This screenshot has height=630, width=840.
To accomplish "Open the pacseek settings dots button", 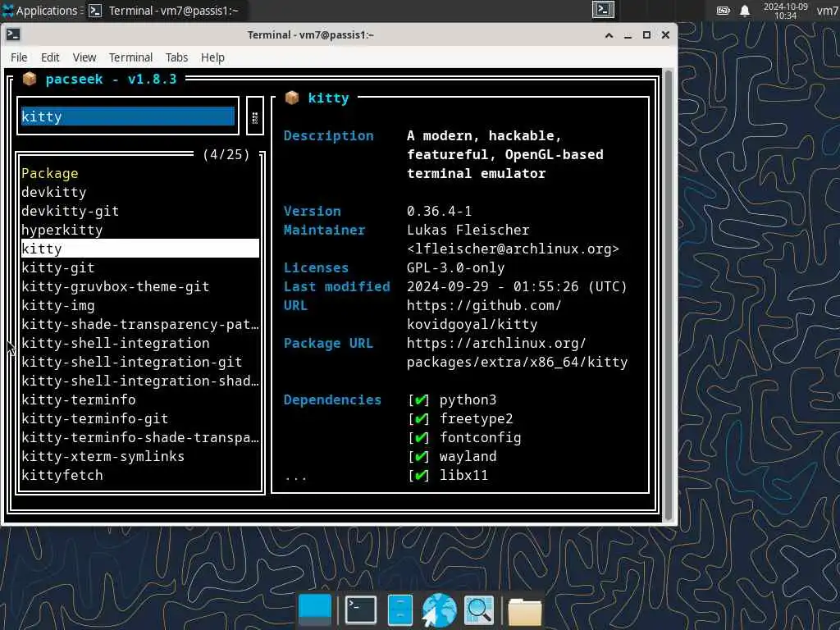I will [255, 116].
